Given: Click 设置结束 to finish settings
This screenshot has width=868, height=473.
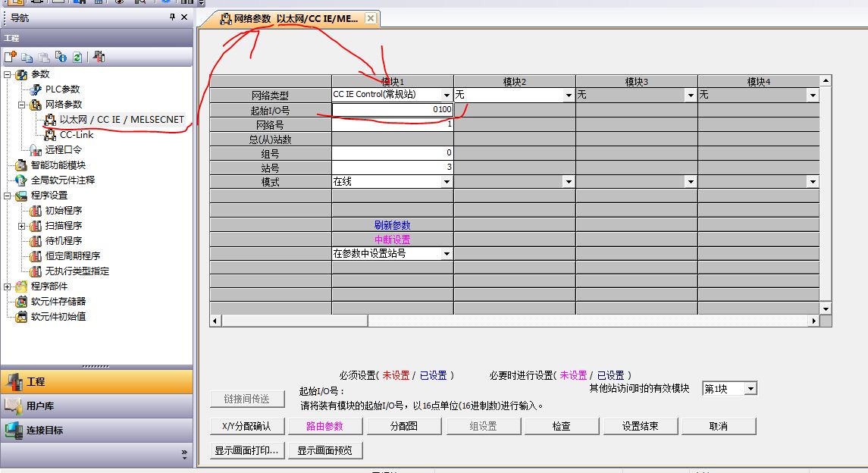Looking at the screenshot, I should pos(640,426).
